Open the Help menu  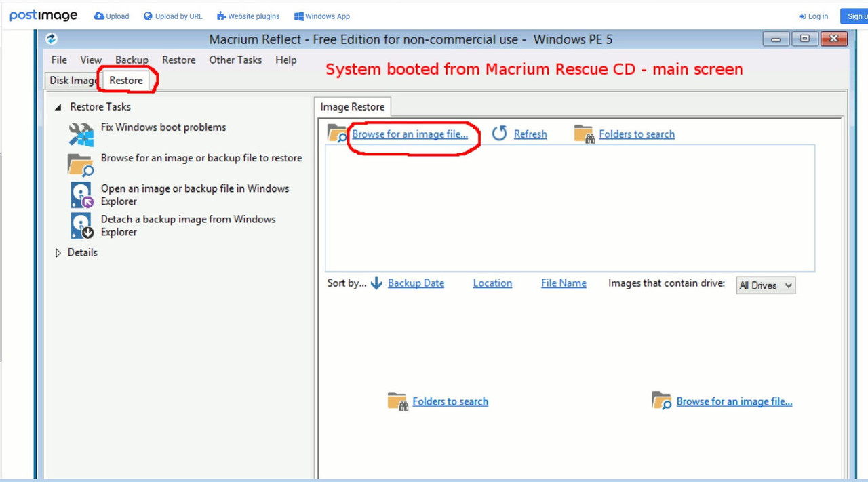(286, 60)
